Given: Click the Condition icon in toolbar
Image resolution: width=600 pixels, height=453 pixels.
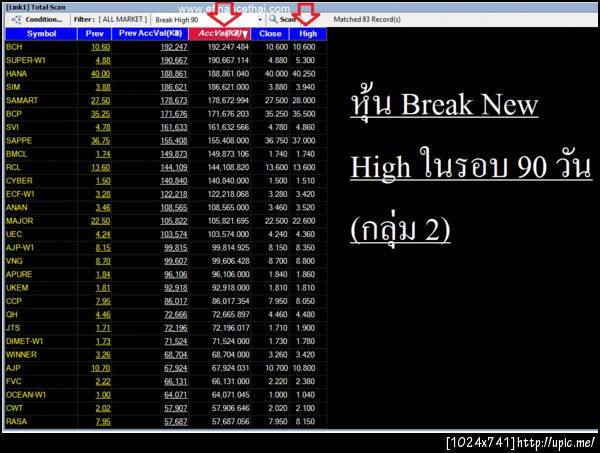Looking at the screenshot, I should pos(16,20).
